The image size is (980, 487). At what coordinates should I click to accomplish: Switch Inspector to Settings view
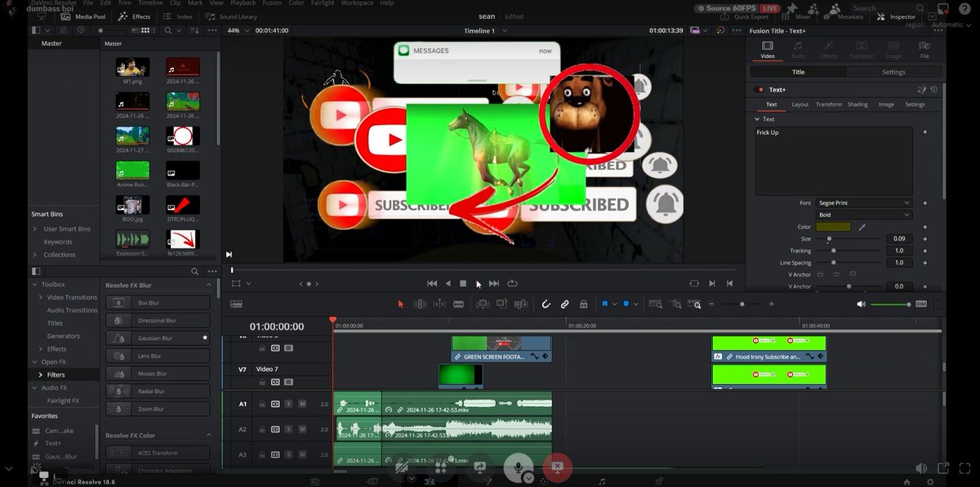[893, 72]
